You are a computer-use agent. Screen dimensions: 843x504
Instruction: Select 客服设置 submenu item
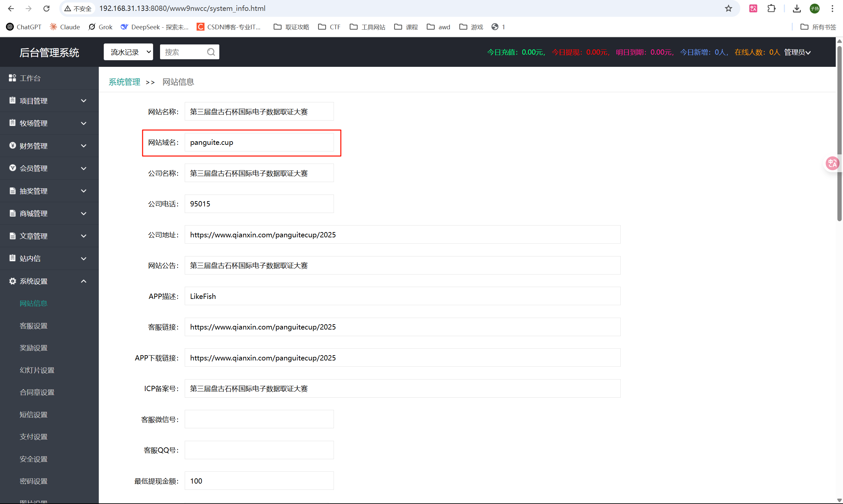[33, 326]
